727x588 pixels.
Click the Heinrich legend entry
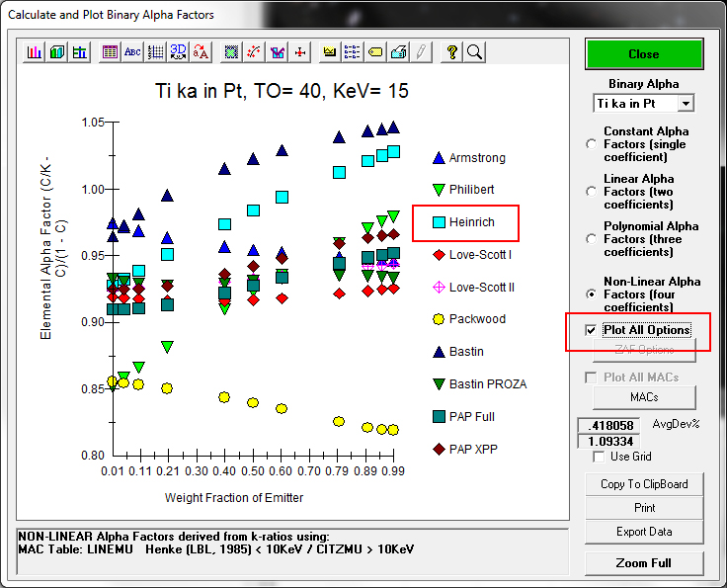[471, 223]
